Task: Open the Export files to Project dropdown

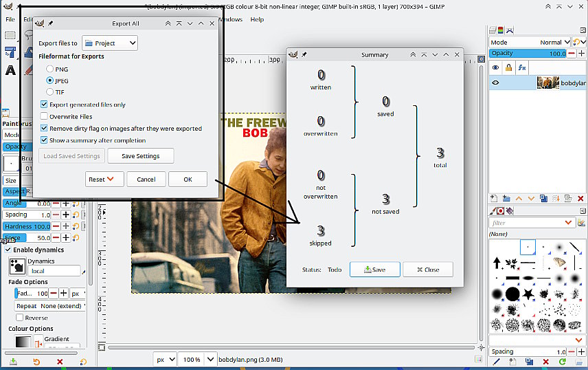Action: click(110, 43)
